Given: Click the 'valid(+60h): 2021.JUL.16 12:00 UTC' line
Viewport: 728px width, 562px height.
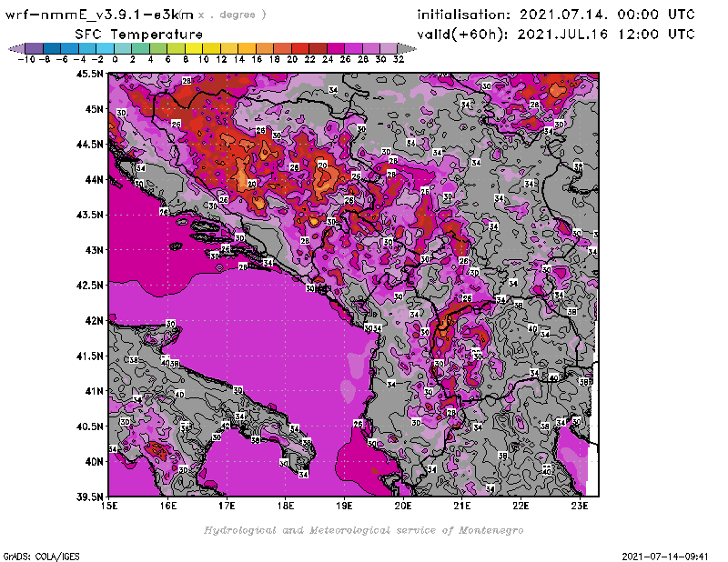Looking at the screenshot, I should click(x=556, y=35).
